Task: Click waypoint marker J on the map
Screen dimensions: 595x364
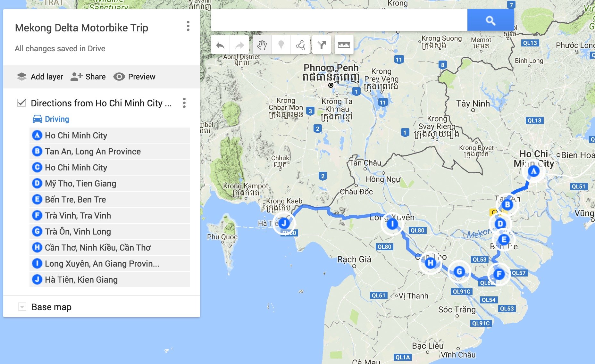Action: (x=284, y=223)
